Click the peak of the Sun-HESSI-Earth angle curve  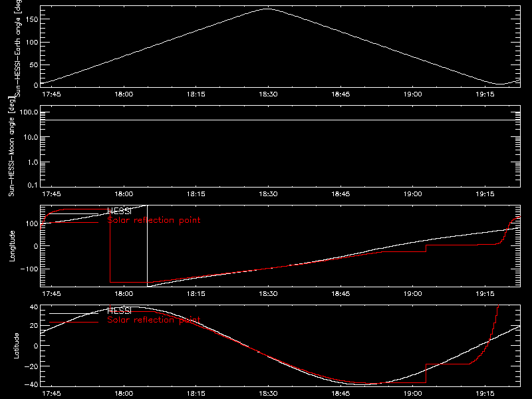tap(268, 9)
